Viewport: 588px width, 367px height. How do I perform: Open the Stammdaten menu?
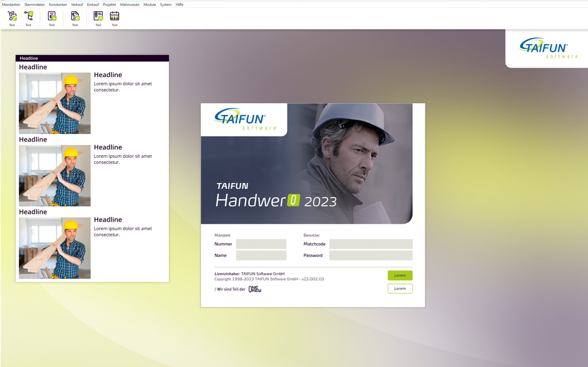(x=34, y=5)
